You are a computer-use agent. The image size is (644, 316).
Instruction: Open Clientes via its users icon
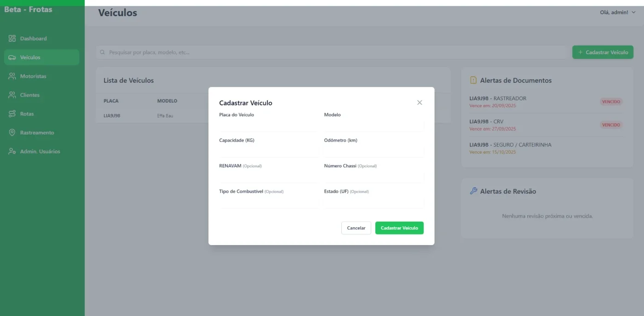coord(12,95)
